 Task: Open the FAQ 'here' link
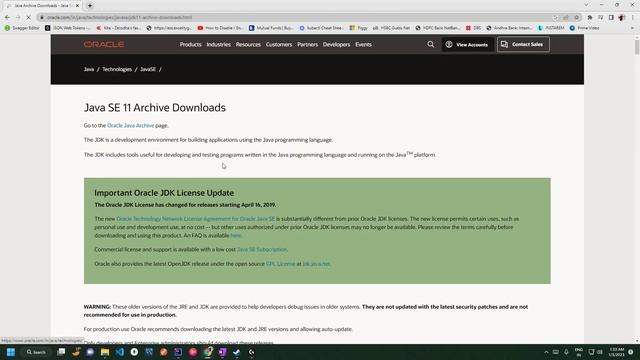[236, 236]
